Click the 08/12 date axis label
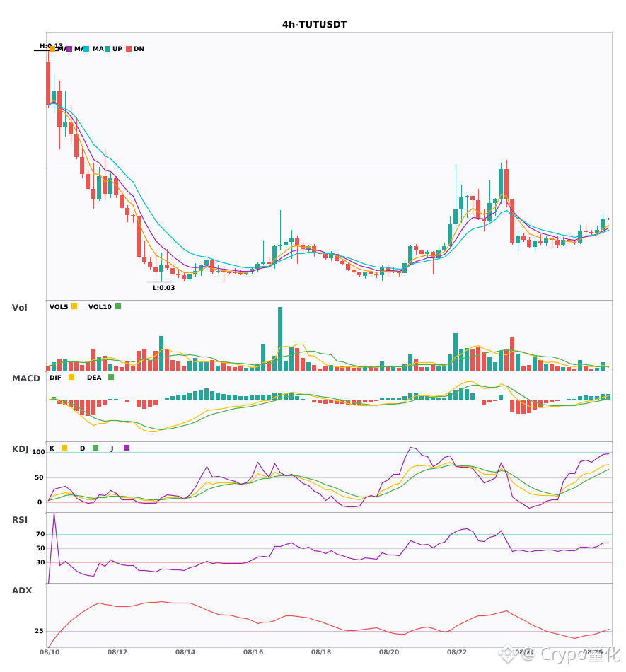The image size is (626, 672). click(x=117, y=652)
